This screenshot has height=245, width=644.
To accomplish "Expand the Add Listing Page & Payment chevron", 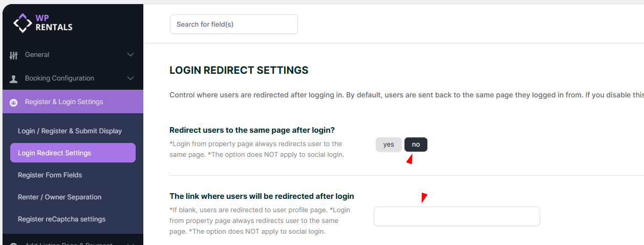I will [131, 243].
